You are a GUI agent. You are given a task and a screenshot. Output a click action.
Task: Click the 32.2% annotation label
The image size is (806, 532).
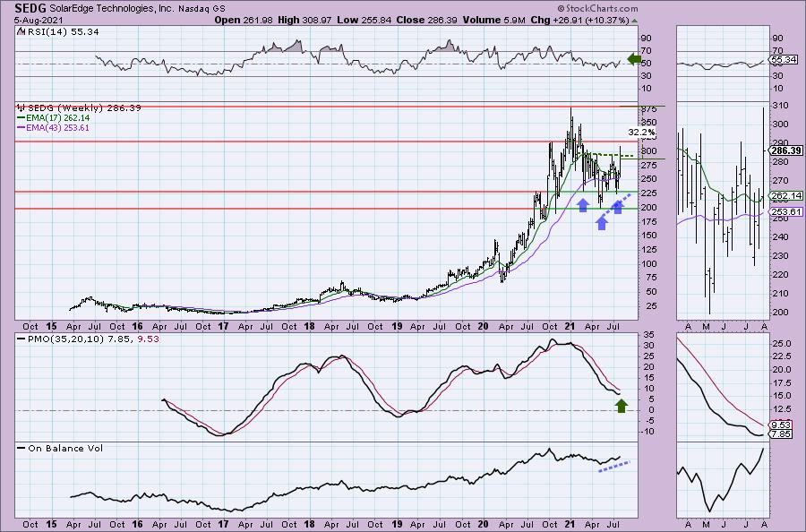642,132
